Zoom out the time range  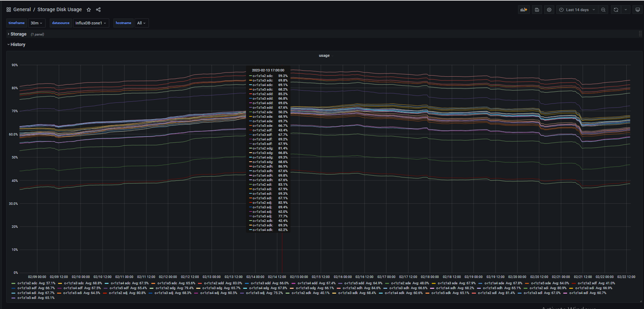point(603,10)
